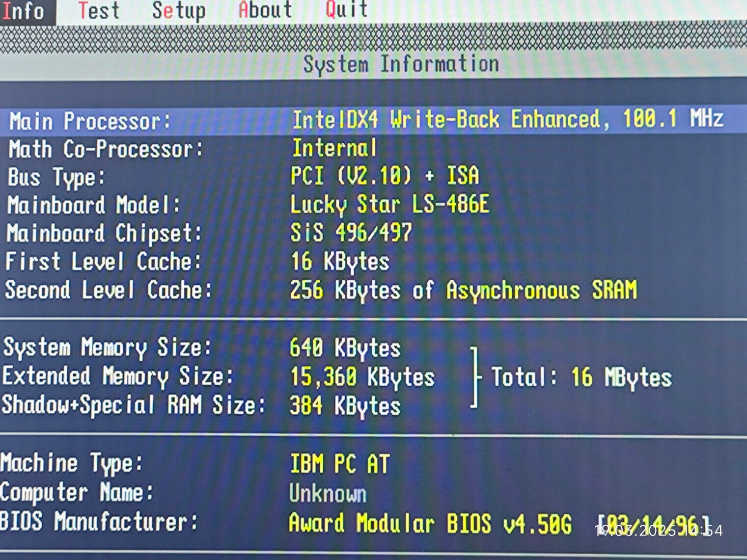This screenshot has width=747, height=560.
Task: Select the Shadow+Special RAM Size label
Action: point(134,405)
